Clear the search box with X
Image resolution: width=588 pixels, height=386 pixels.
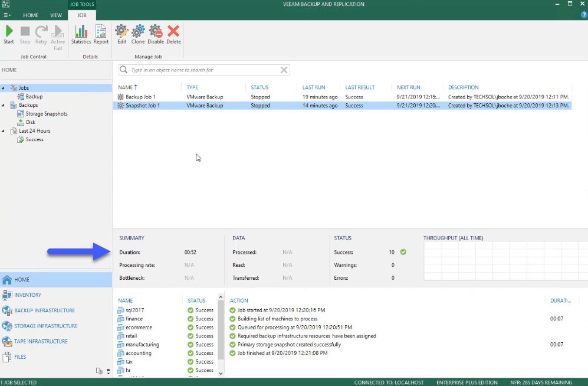(x=284, y=70)
